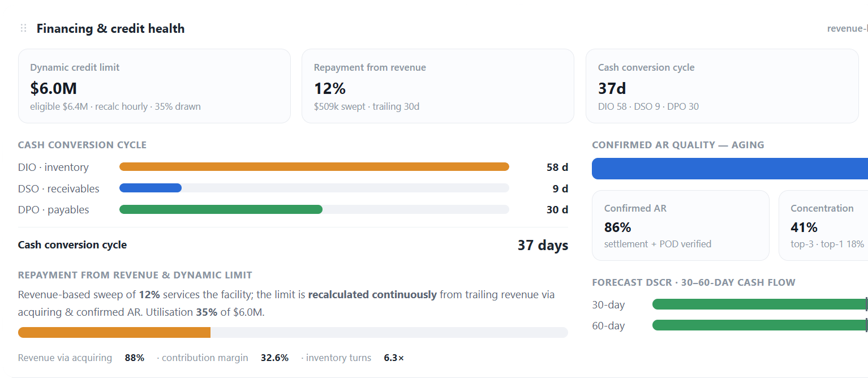
Task: Click the '$509k swept · trailing 30d' text
Action: pyautogui.click(x=367, y=106)
